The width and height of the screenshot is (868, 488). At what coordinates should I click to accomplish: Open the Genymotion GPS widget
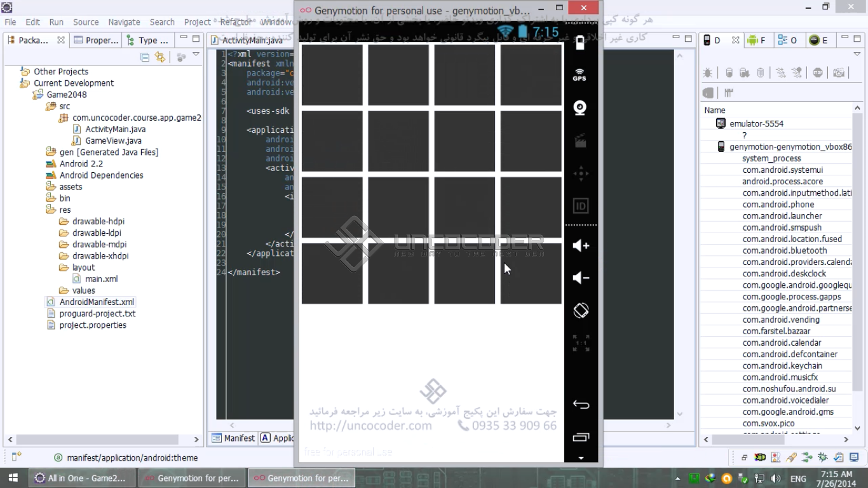(x=580, y=75)
